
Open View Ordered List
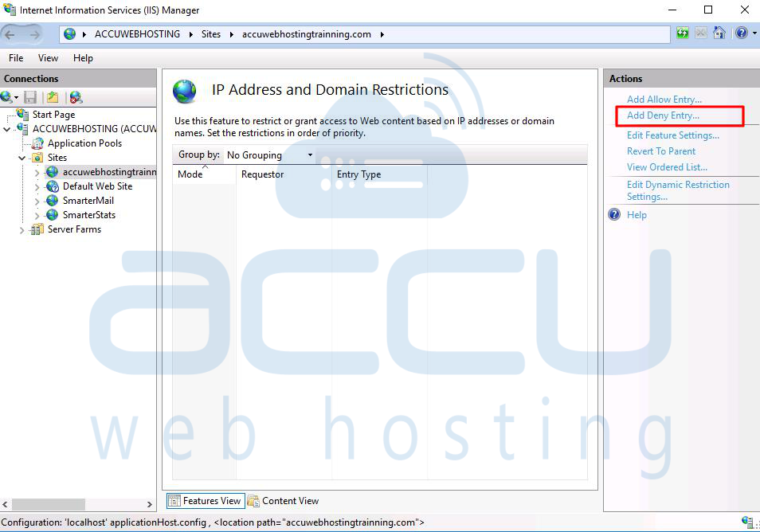pyautogui.click(x=667, y=167)
